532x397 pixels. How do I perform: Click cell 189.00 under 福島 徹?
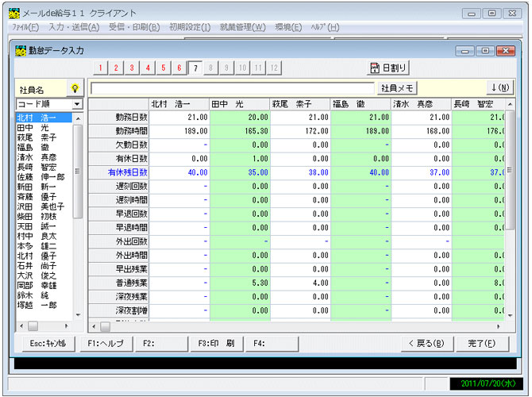pos(360,131)
